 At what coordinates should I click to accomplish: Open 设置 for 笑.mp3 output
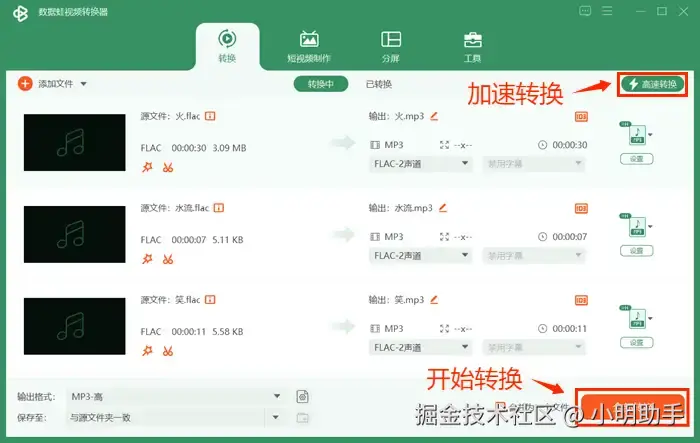637,343
